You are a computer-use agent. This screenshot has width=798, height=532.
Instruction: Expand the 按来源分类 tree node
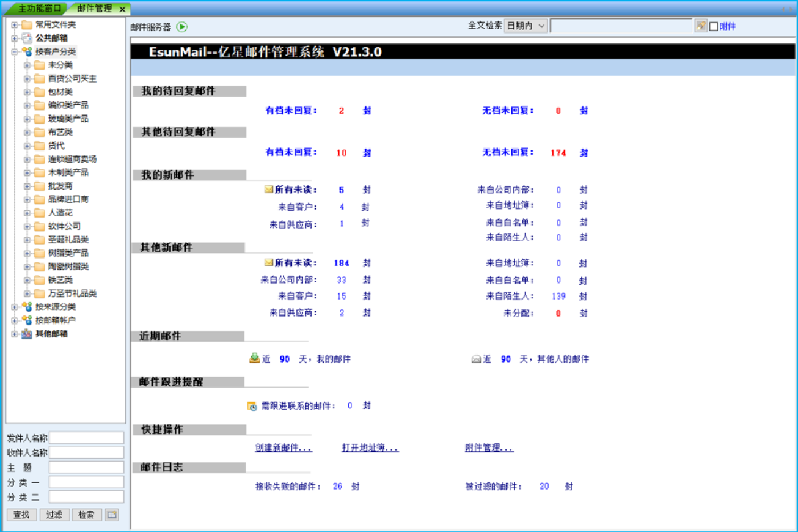15,307
